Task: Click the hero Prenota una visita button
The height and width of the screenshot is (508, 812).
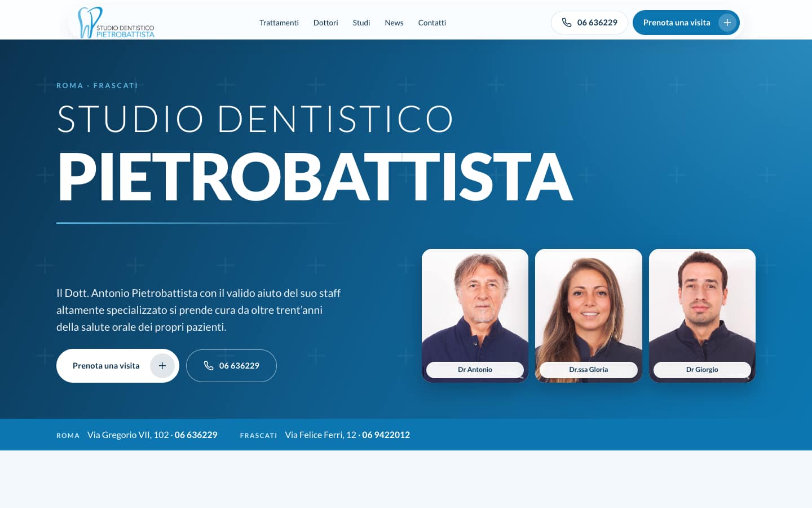Action: [118, 366]
